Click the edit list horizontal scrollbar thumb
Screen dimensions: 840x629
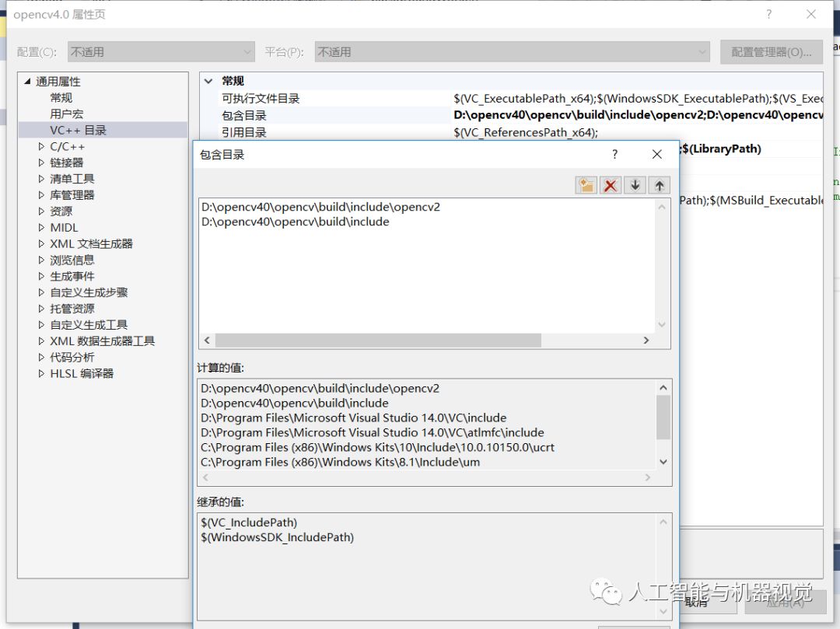click(x=378, y=341)
